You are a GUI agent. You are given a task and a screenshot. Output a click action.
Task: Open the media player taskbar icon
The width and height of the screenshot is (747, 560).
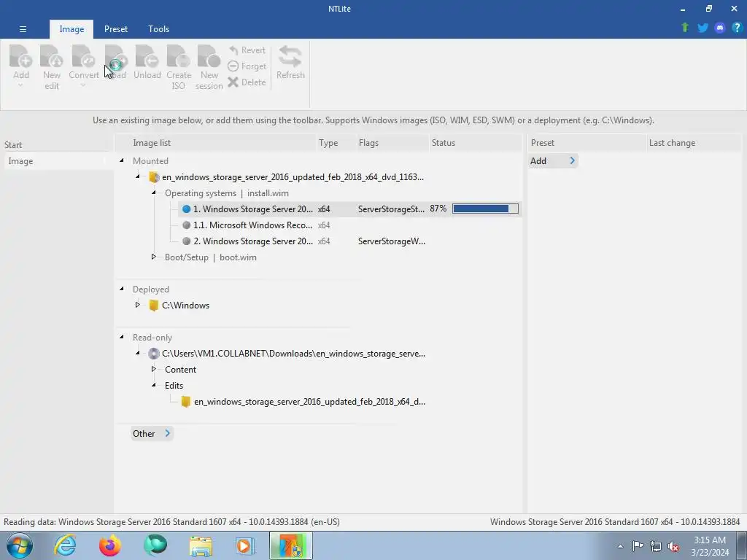tap(245, 545)
